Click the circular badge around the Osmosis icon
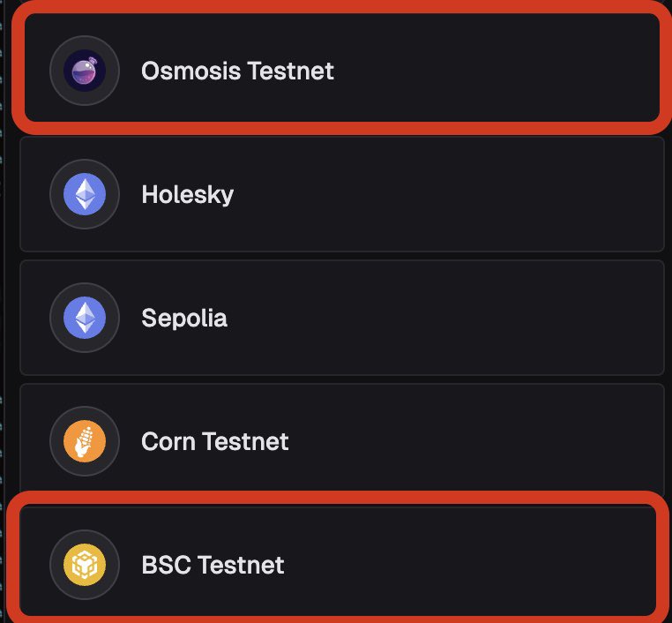The image size is (672, 623). point(85,71)
